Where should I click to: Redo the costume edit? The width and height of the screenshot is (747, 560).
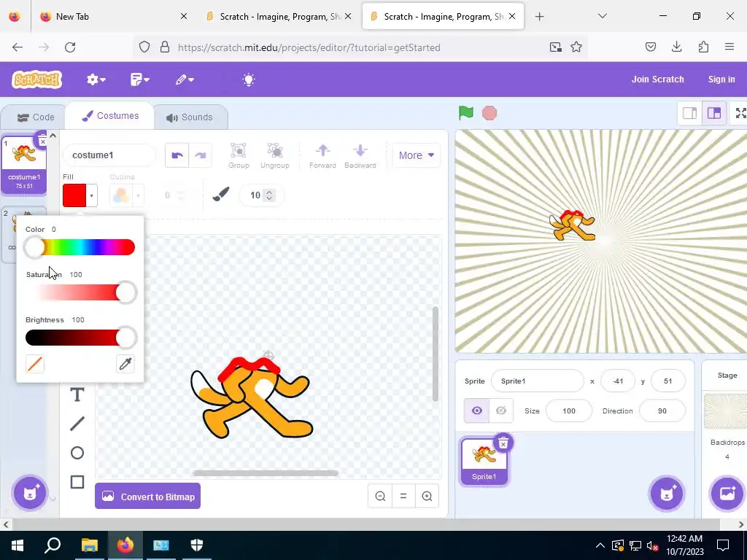201,155
